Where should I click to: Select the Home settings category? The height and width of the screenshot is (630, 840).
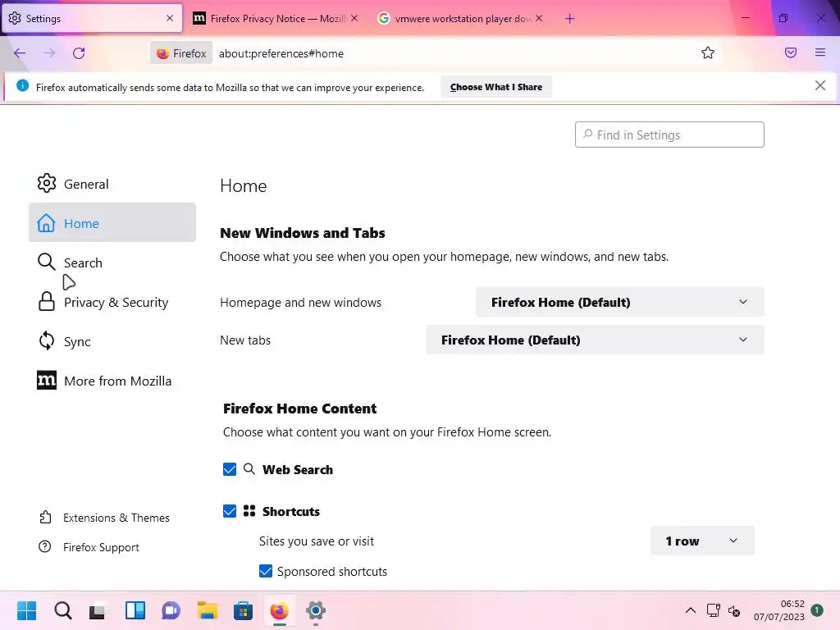(x=112, y=223)
